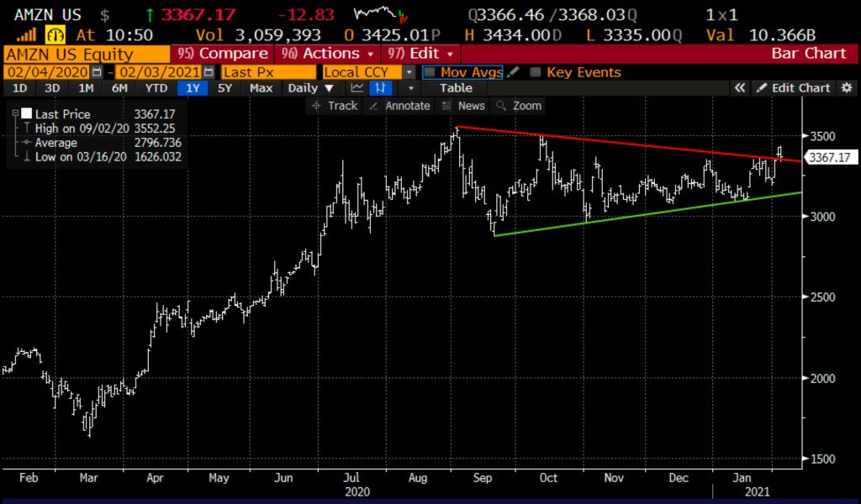Image resolution: width=861 pixels, height=504 pixels.
Task: Collapse toolbar with double chevron icon
Action: point(740,87)
